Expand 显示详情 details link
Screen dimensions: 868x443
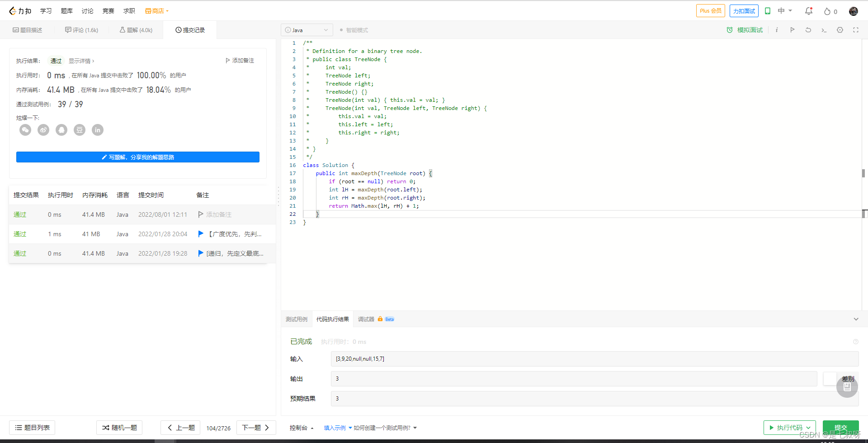(81, 61)
